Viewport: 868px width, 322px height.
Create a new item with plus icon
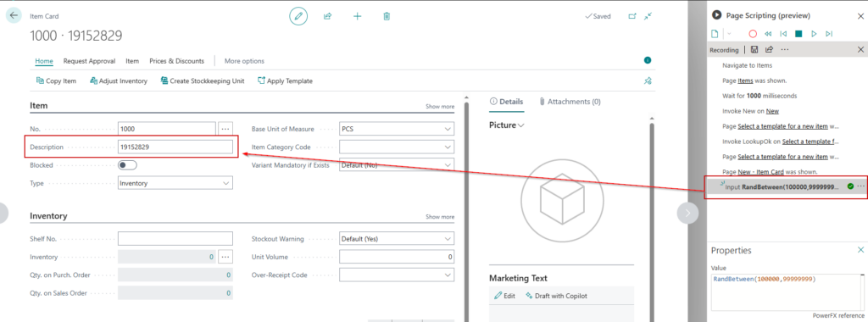357,16
